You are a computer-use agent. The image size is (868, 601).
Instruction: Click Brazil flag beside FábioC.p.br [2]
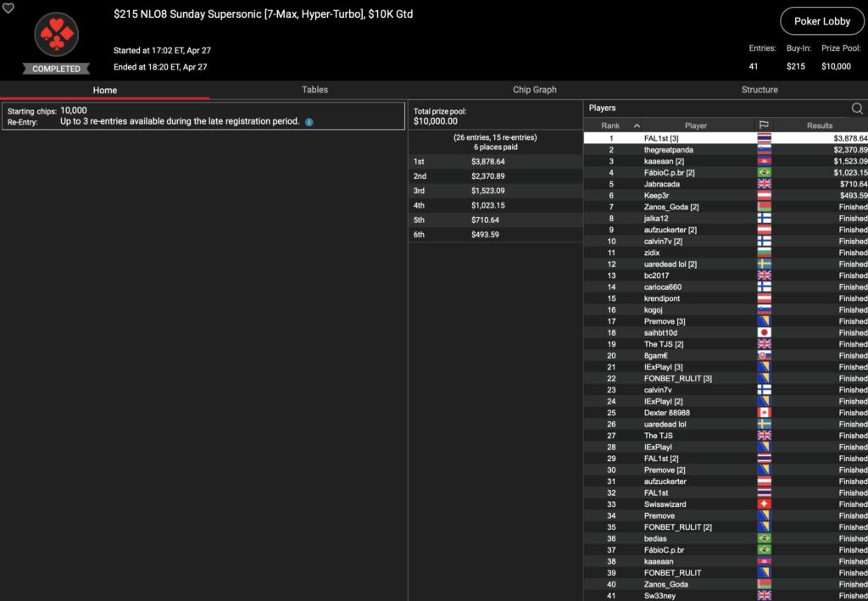(764, 173)
